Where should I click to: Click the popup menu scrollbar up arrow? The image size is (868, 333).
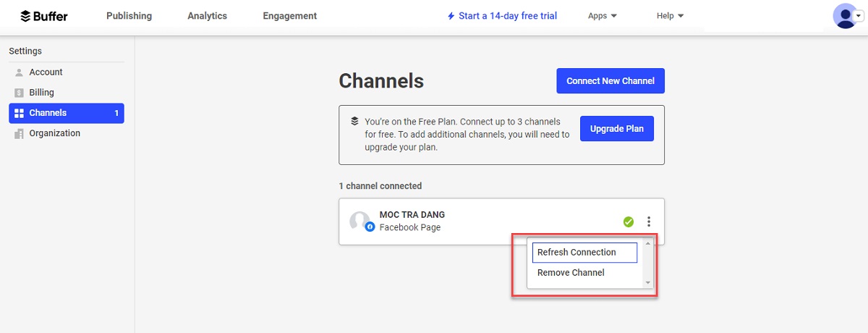click(647, 243)
